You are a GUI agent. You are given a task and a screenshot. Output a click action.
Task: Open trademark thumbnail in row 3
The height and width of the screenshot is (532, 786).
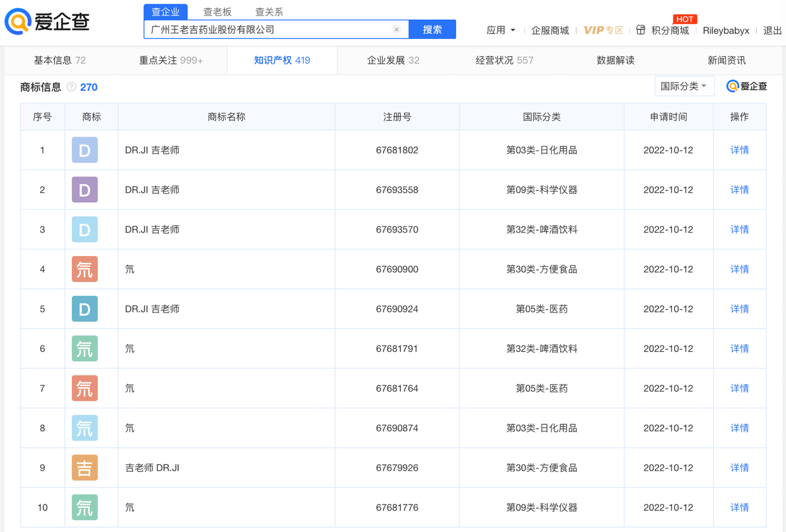(x=85, y=230)
